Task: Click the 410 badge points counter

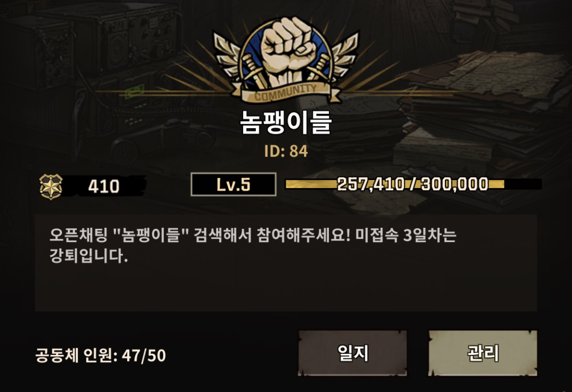Action: (104, 186)
